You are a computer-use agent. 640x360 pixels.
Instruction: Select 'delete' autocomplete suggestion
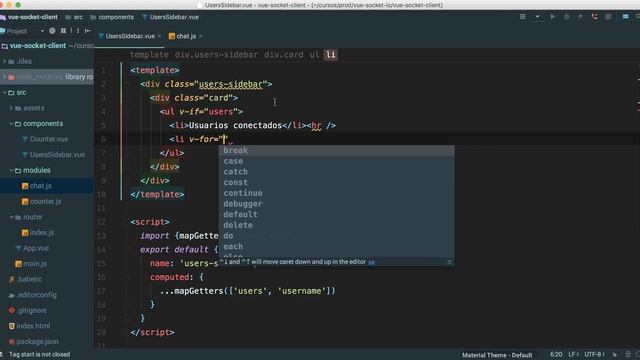click(337, 225)
